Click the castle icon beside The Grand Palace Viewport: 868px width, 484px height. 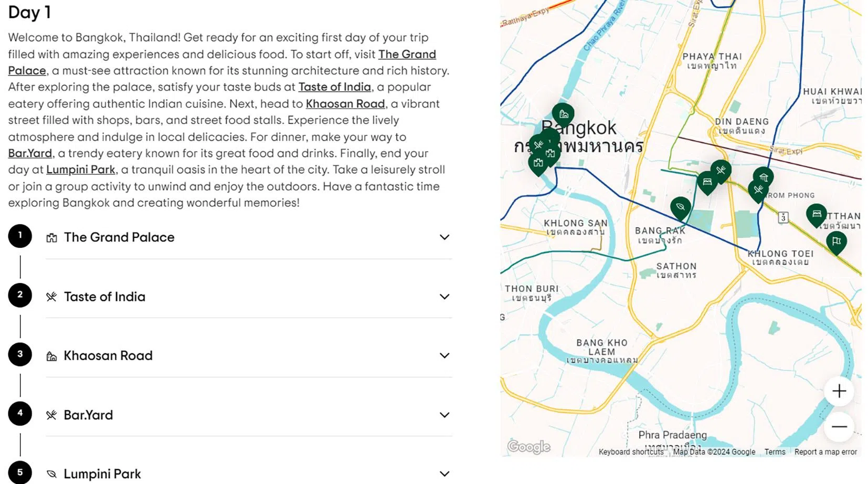tap(51, 238)
